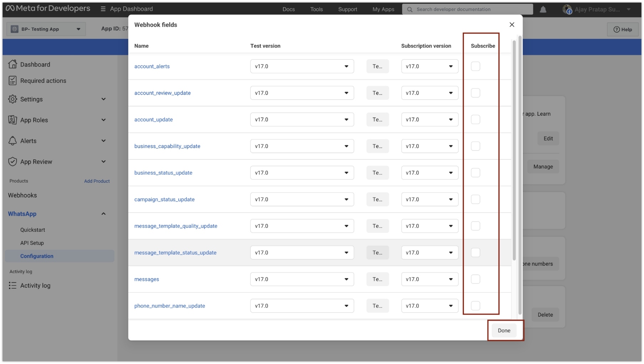Enable Subscribe checkbox for account_alerts

(476, 66)
